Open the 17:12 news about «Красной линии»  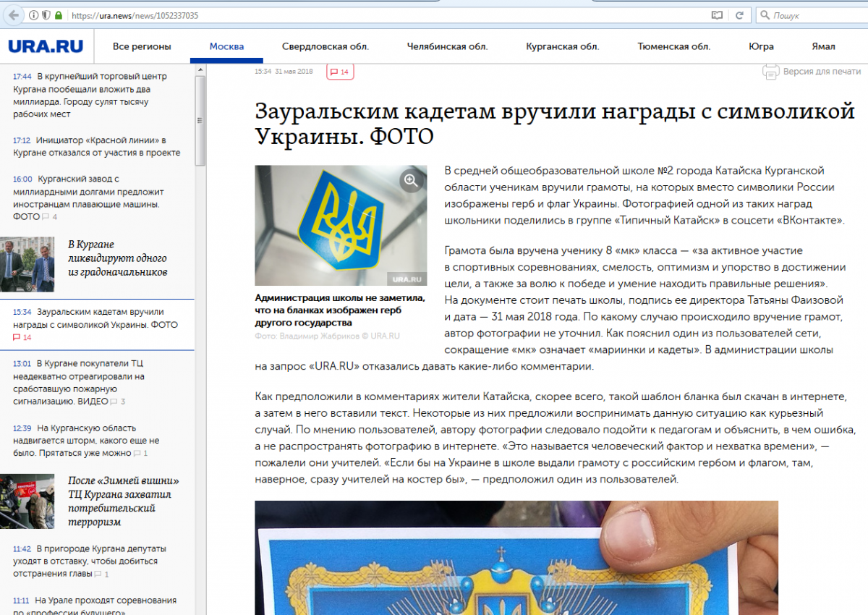pos(96,146)
